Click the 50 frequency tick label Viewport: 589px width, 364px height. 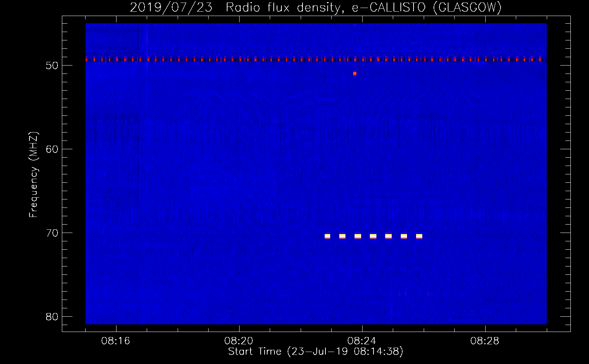[x=52, y=66]
